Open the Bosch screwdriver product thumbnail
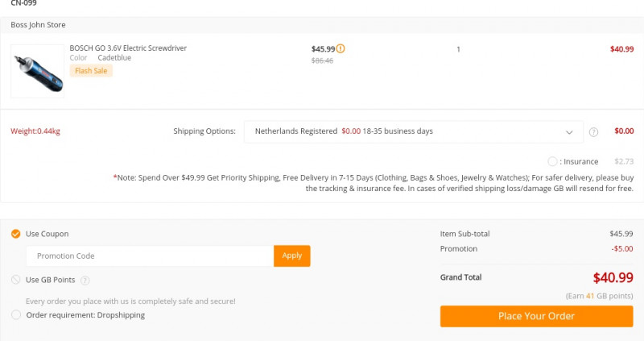 37,71
